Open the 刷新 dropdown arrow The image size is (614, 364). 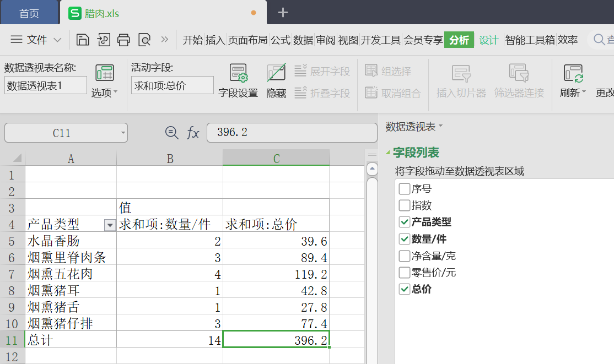pyautogui.click(x=584, y=92)
